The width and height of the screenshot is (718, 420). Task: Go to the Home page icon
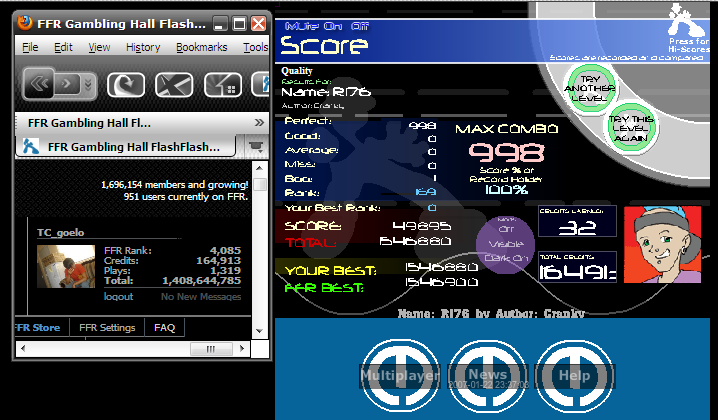tap(223, 85)
